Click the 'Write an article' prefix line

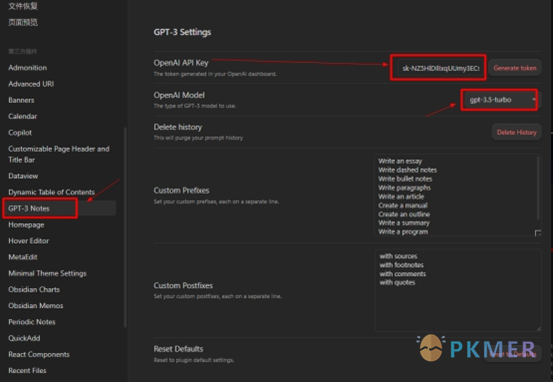click(401, 196)
